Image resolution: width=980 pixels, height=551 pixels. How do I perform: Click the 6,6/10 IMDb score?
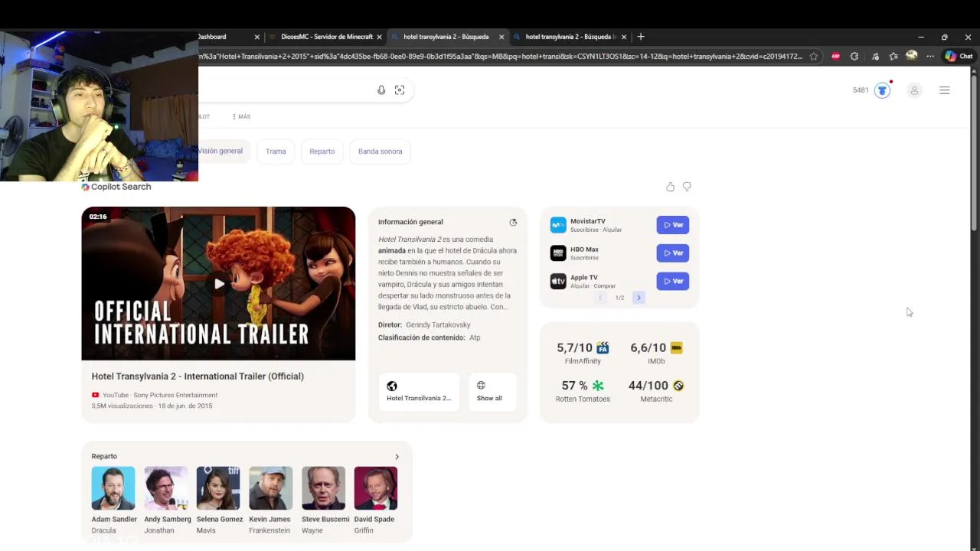tap(648, 347)
